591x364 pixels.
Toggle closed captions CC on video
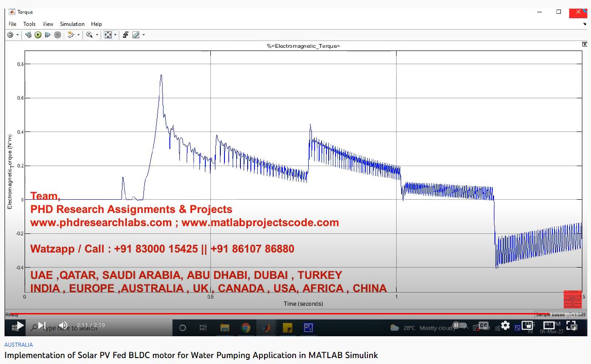[484, 326]
